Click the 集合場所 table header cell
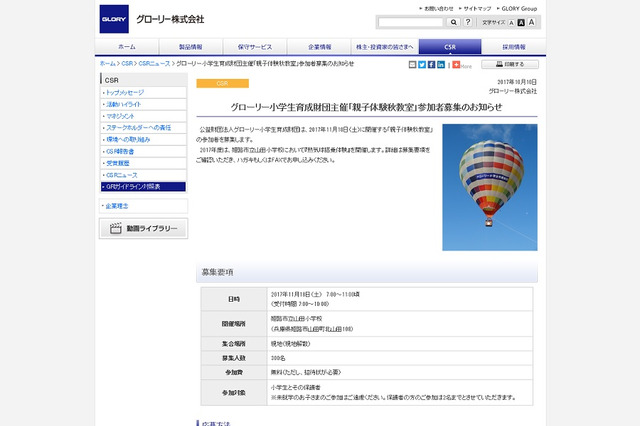 tap(234, 344)
